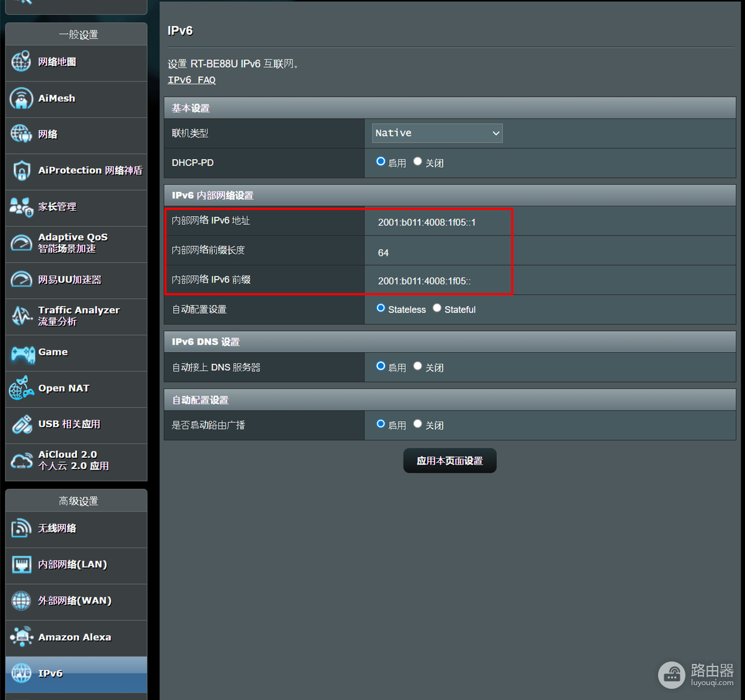Open the AiCloud 2.0 cloud icon

tap(22, 460)
